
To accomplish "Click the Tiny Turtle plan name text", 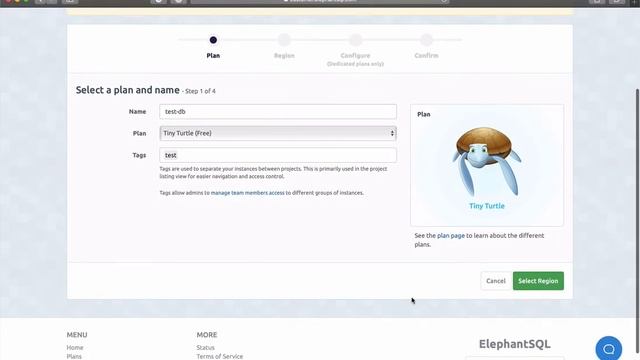I will 487,206.
